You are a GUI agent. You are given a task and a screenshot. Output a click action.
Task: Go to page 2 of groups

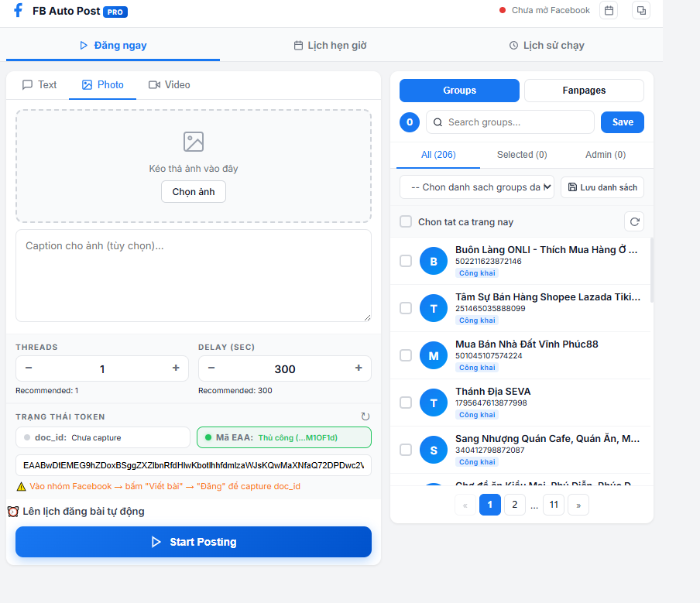coord(515,505)
